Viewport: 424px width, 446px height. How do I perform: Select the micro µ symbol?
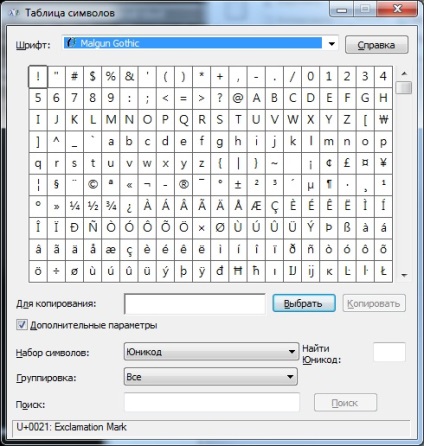click(x=311, y=185)
